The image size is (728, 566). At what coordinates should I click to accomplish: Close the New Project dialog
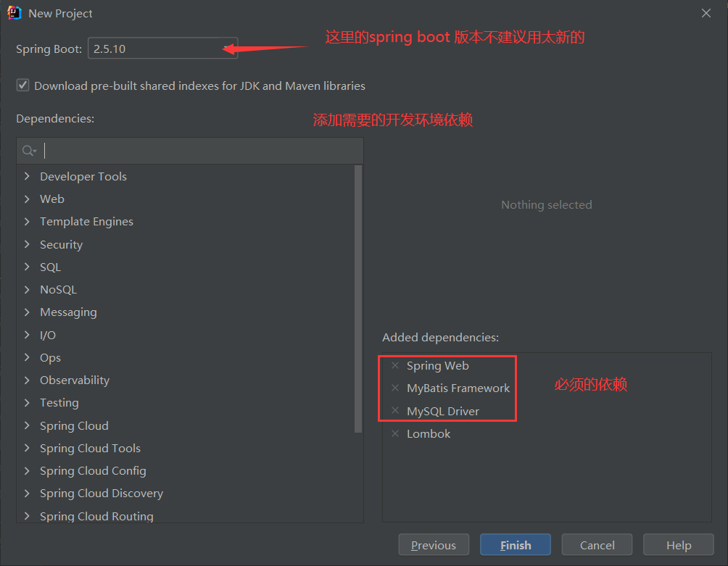click(706, 13)
